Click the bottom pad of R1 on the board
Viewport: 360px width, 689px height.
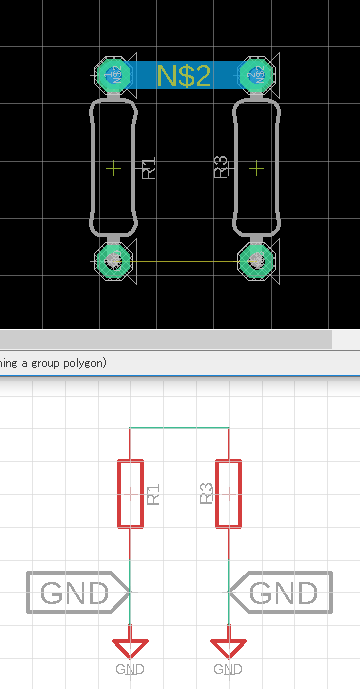click(114, 261)
